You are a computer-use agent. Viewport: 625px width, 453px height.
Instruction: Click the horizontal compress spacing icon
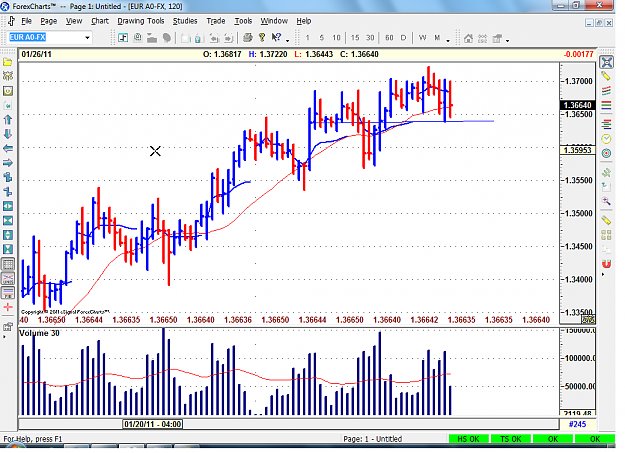tap(8, 221)
